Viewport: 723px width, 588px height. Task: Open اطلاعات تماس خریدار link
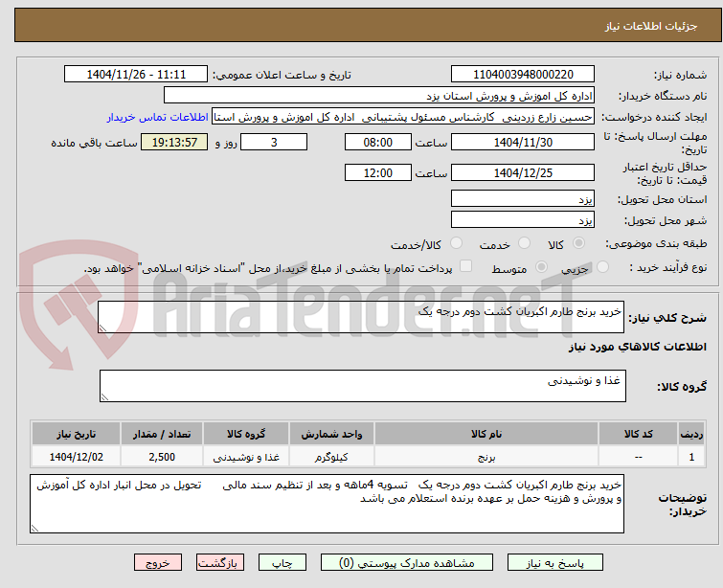158,117
